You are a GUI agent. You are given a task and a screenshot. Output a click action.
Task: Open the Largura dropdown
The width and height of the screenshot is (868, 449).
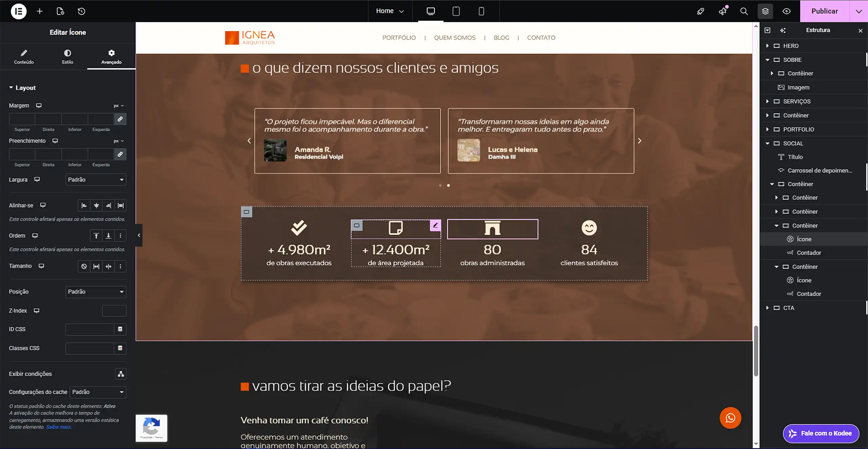point(96,180)
